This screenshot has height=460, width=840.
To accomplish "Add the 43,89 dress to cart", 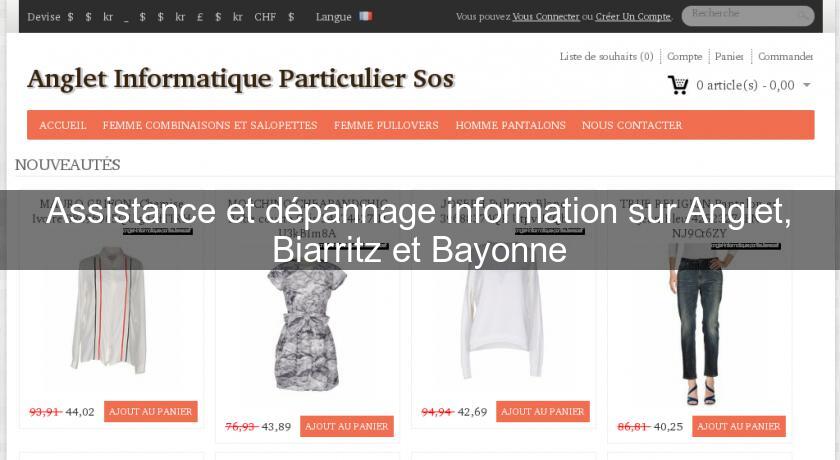I will click(x=347, y=426).
